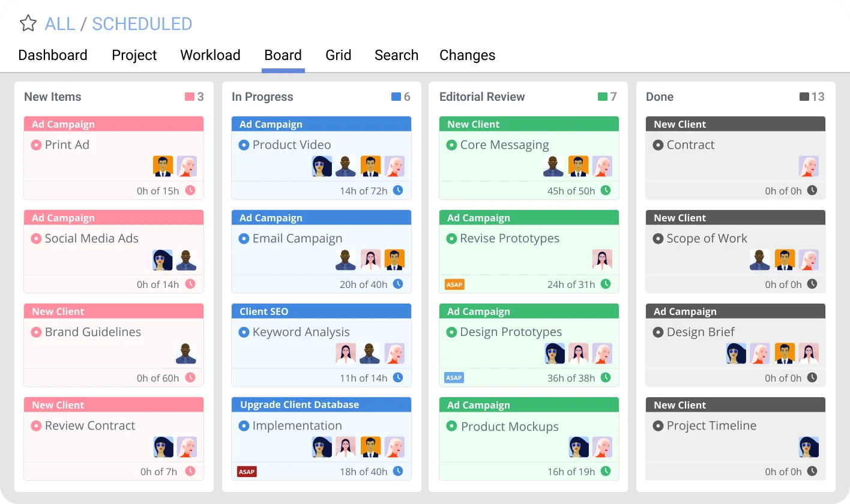850x504 pixels.
Task: Click the Done column title
Action: [660, 97]
